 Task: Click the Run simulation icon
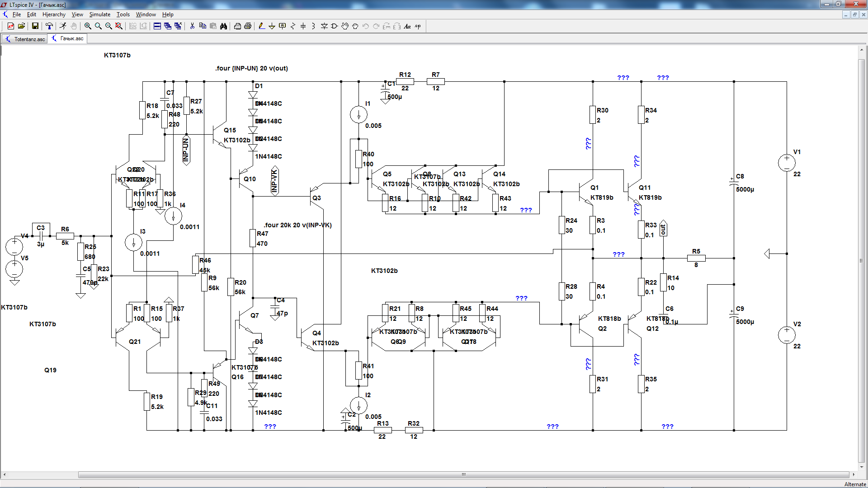(x=63, y=26)
